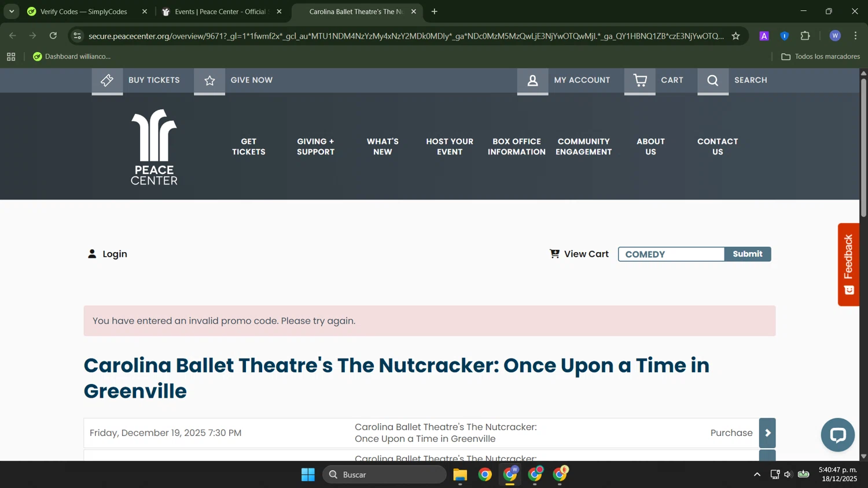Click the Give Now text link
868x488 pixels.
click(251, 80)
